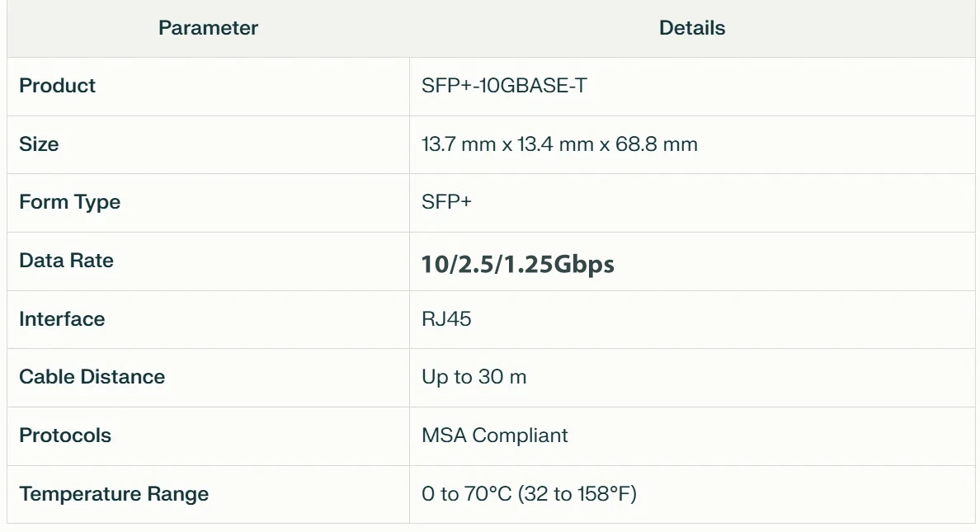Click the 32 to 158°F Fahrenheit text
The width and height of the screenshot is (980, 532).
point(580,494)
